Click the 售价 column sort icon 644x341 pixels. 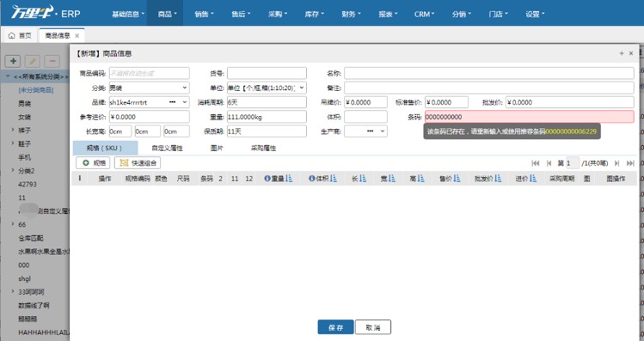point(457,179)
